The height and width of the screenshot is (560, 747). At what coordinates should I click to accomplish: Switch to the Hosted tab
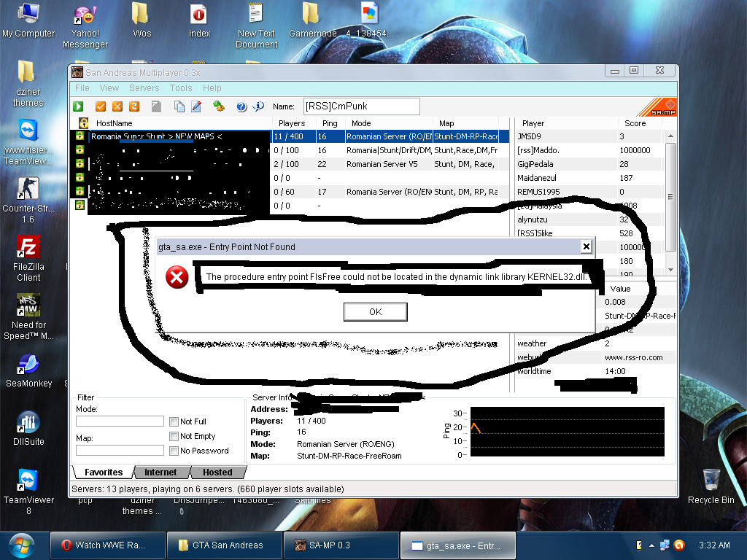217,472
